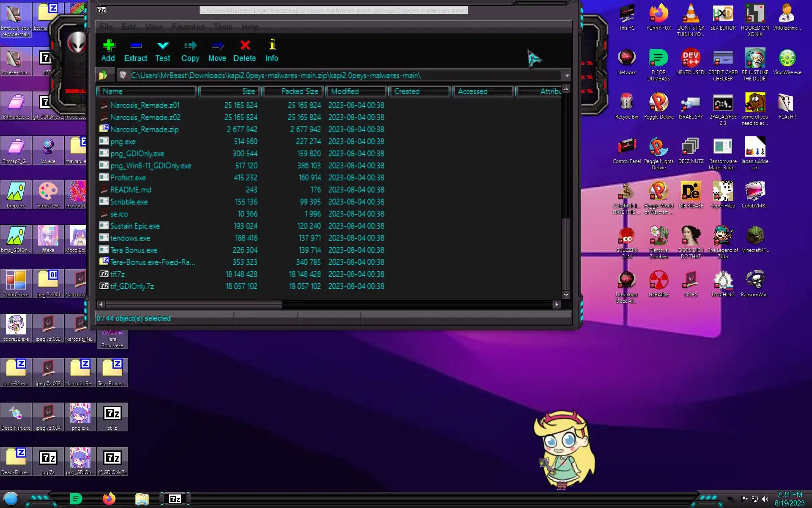Image resolution: width=812 pixels, height=508 pixels.
Task: Select the Narcosis_Remade.zip archive row
Action: [144, 130]
